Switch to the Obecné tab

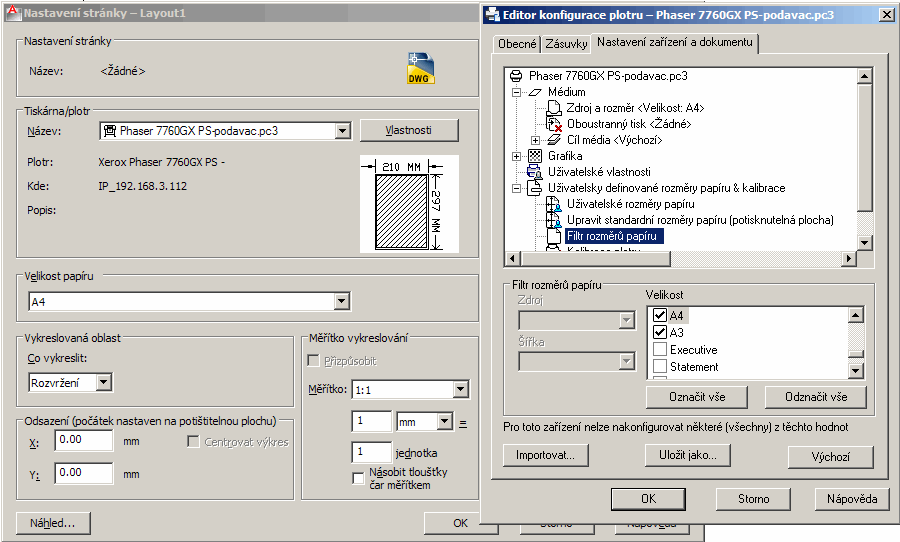pyautogui.click(x=517, y=44)
